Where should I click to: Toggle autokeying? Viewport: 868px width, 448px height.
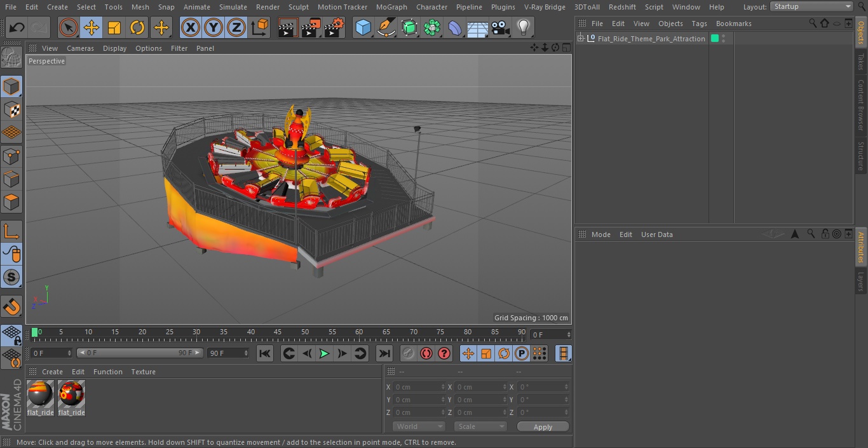(x=426, y=353)
